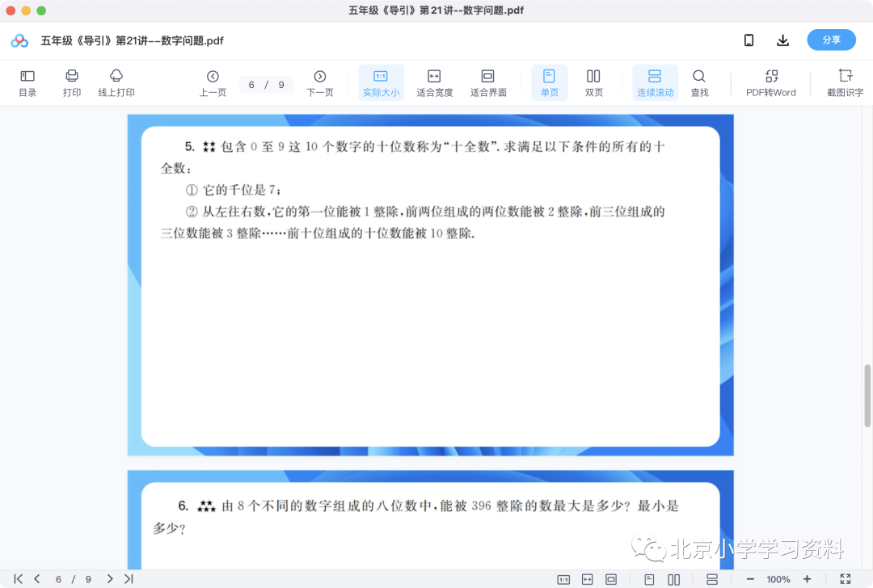This screenshot has width=873, height=588.
Task: Zoom out with the minus button
Action: [x=750, y=579]
